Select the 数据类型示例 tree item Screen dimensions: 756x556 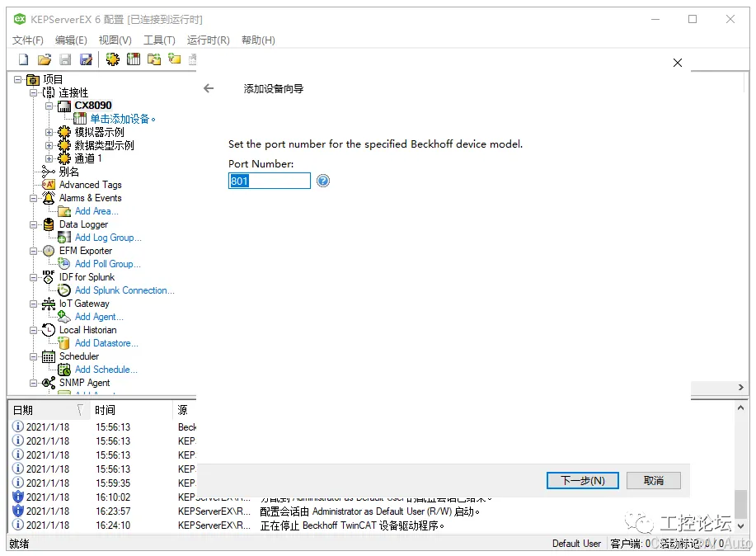pos(104,145)
